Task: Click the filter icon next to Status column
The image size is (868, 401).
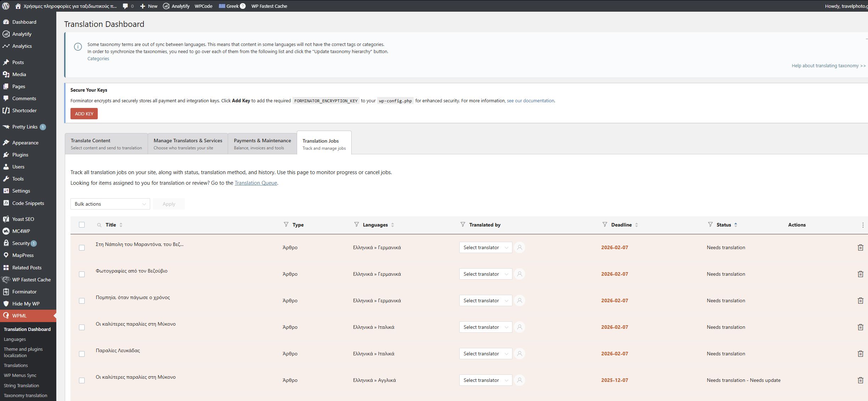Action: pos(710,224)
